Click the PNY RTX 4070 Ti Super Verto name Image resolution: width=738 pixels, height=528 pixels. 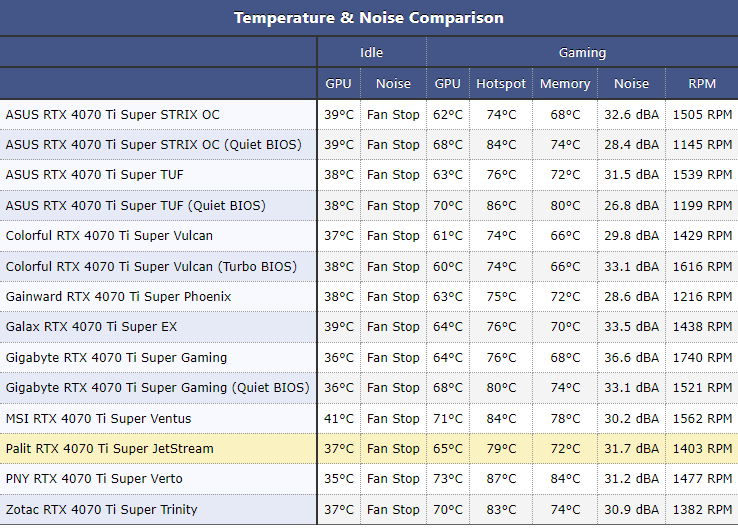[94, 479]
